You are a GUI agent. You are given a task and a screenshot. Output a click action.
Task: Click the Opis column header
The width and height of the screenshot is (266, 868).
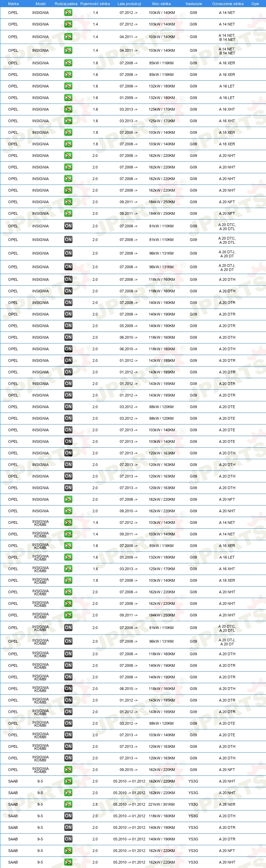tap(255, 4)
